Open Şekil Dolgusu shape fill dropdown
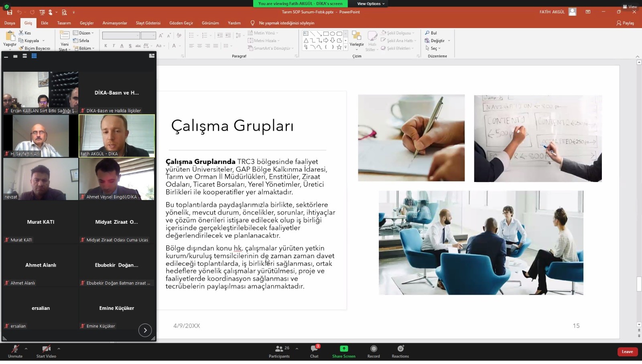Image resolution: width=642 pixels, height=364 pixels. click(x=398, y=33)
